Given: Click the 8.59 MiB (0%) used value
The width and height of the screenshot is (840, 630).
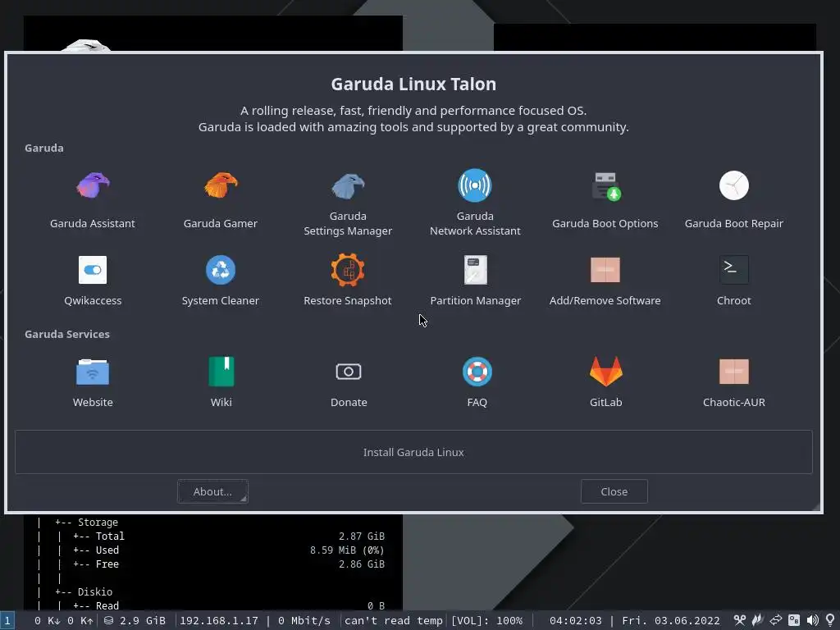Looking at the screenshot, I should click(347, 550).
